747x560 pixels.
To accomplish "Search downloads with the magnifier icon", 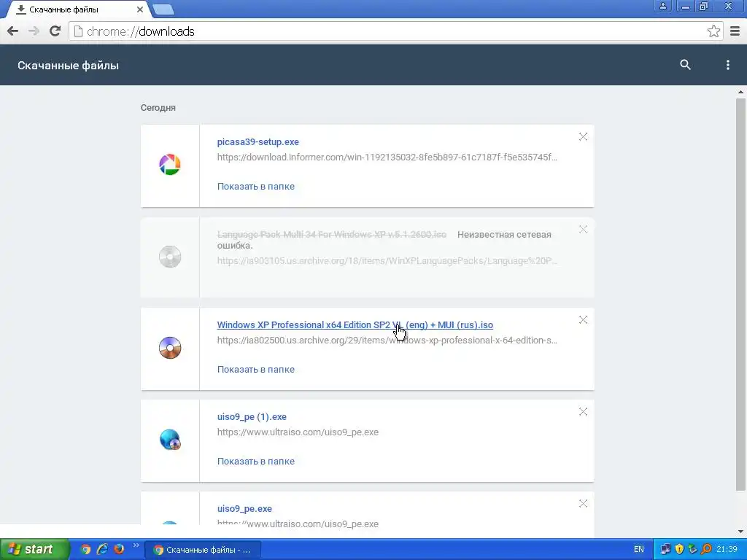I will pyautogui.click(x=685, y=65).
